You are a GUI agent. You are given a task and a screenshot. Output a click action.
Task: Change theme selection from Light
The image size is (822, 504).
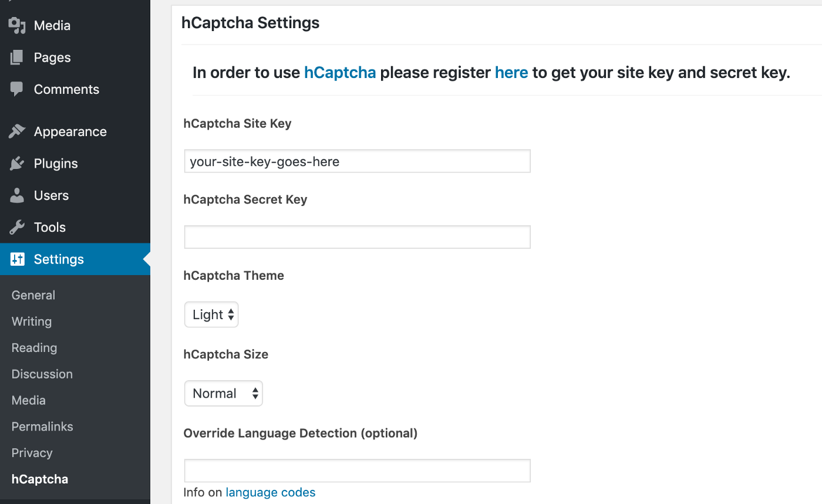tap(211, 314)
